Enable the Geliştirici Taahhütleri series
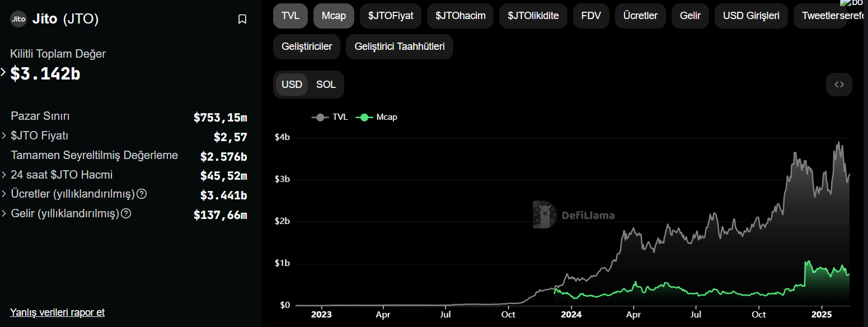 tap(400, 46)
